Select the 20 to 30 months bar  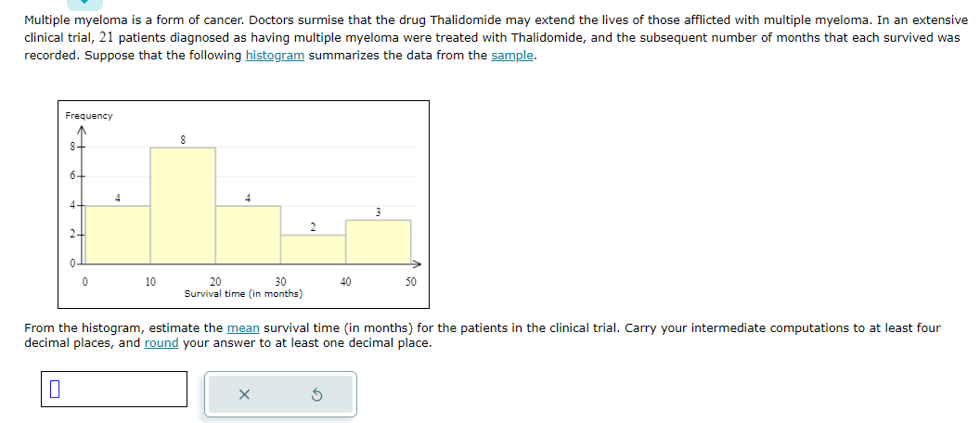pos(248,235)
